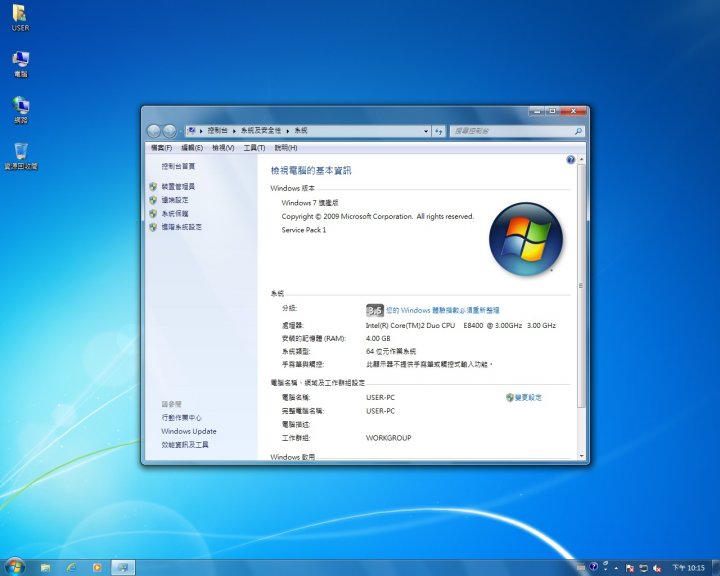Click the shield icon beside 進階系統設定
The width and height of the screenshot is (720, 576).
[153, 227]
